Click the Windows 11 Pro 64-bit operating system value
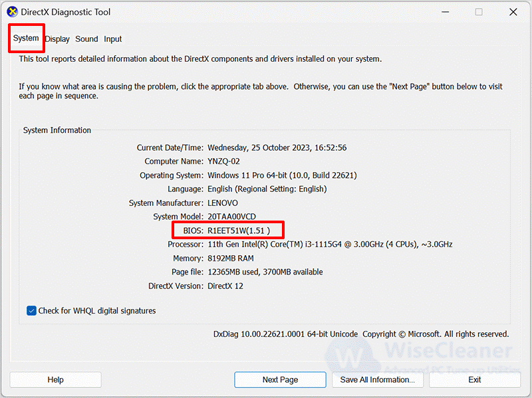 [x=282, y=175]
